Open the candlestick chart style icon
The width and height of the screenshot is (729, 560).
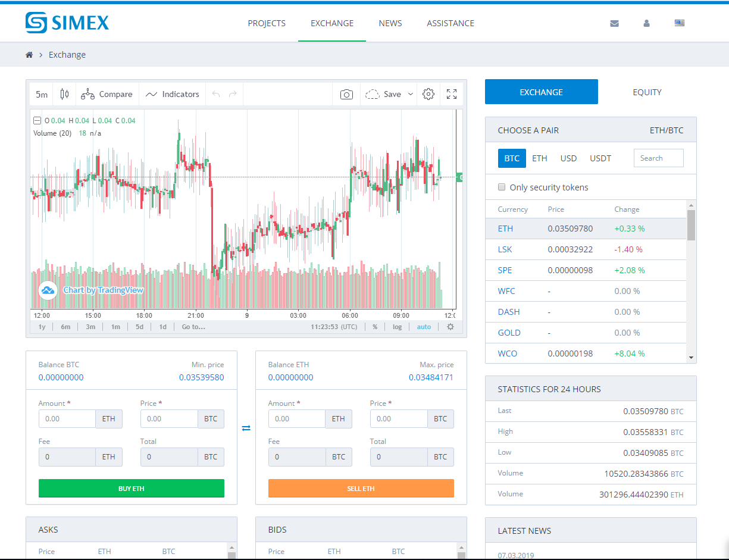pos(64,94)
